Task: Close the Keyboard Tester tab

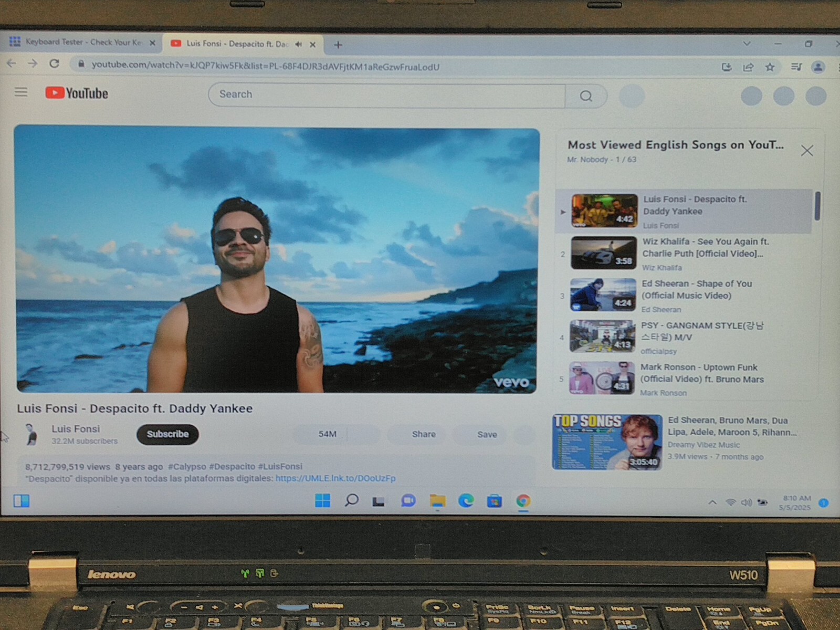Action: (152, 43)
